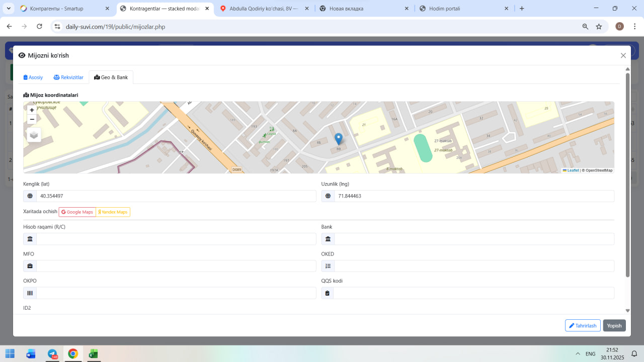Open location in Google Maps

coord(77,212)
